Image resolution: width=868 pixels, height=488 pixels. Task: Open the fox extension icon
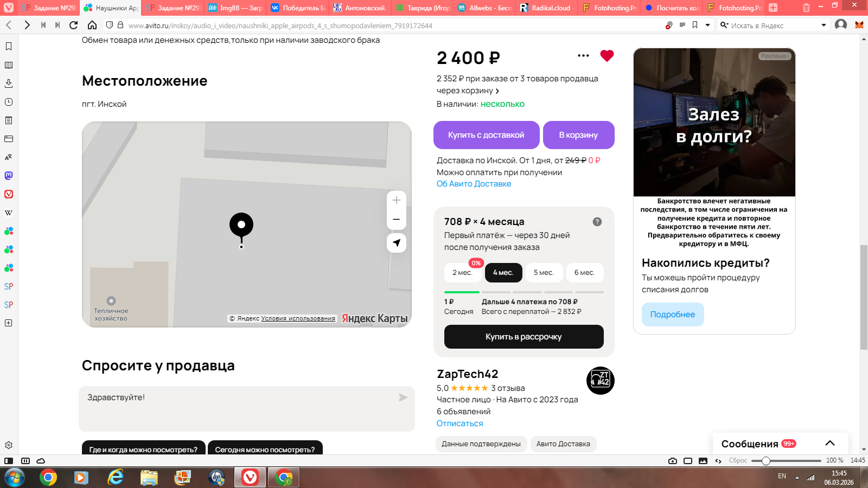(859, 25)
